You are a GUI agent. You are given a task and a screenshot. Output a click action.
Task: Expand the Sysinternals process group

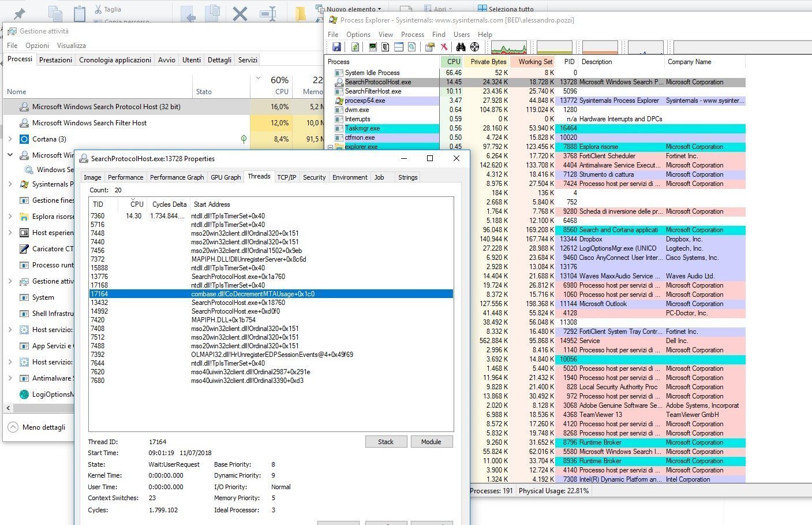[x=10, y=184]
